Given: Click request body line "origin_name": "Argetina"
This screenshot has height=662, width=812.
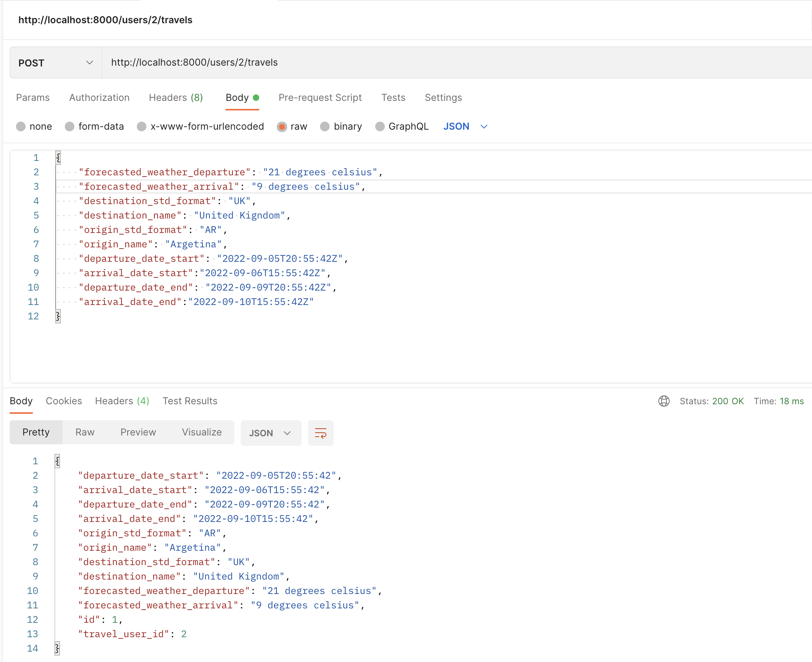Looking at the screenshot, I should (153, 244).
